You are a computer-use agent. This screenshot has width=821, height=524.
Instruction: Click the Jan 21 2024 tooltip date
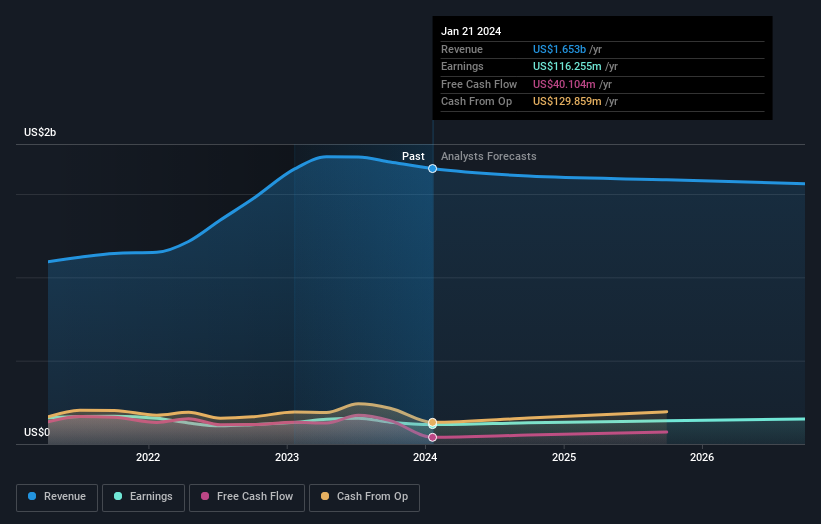[x=471, y=31]
